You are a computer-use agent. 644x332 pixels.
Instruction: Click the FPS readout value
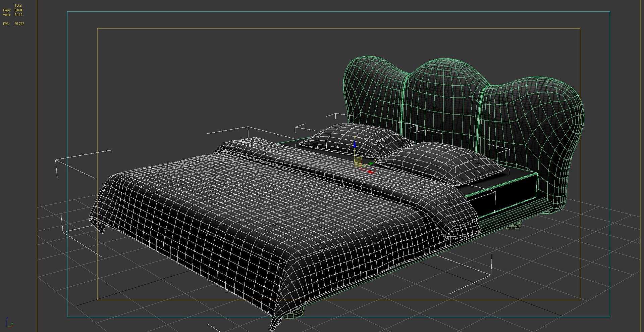[19, 24]
